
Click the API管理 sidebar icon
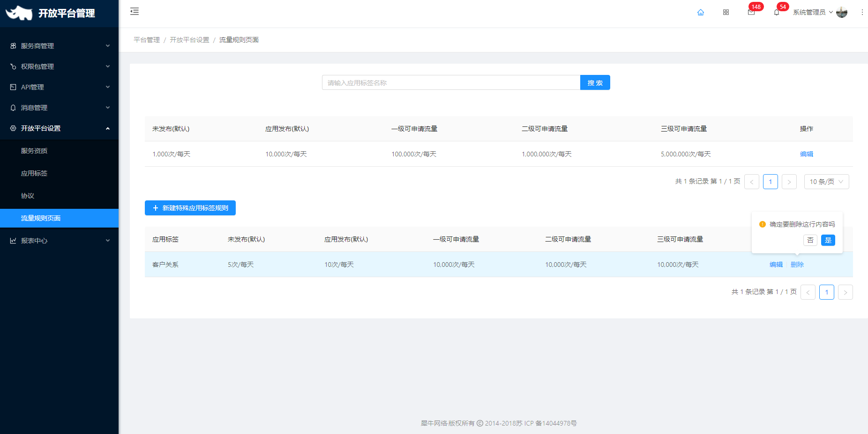(13, 87)
